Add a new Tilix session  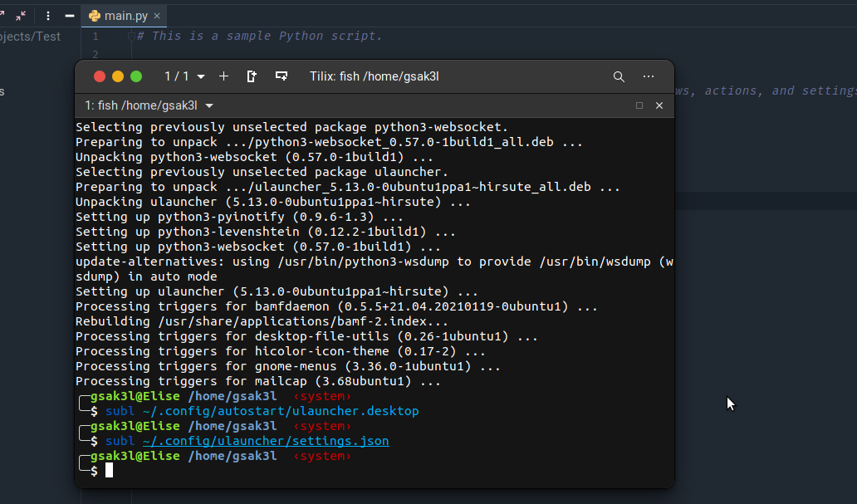[x=223, y=76]
